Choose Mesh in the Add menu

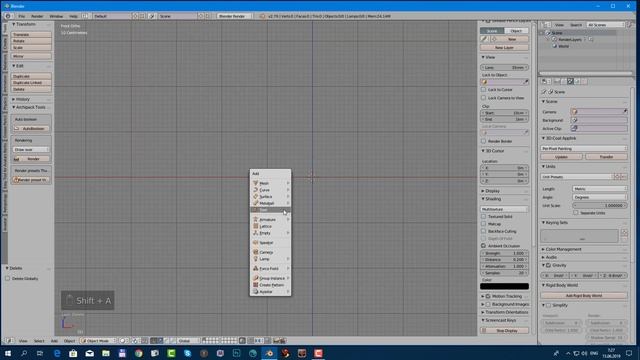pyautogui.click(x=270, y=183)
